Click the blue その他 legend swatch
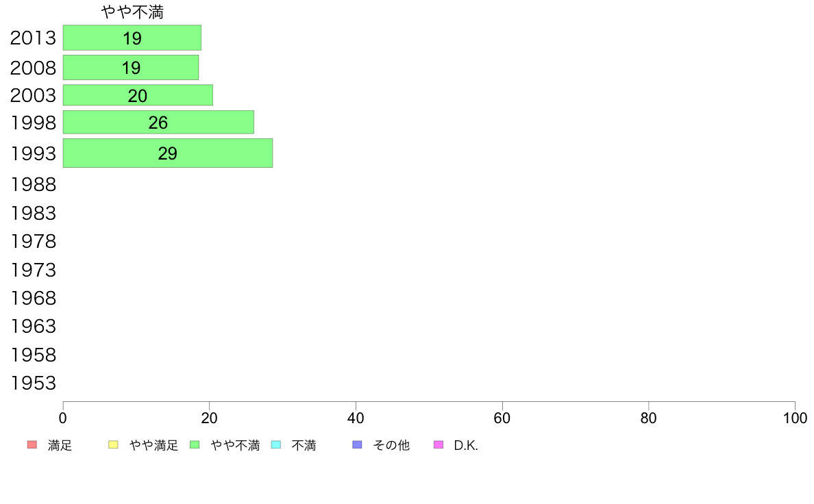 pyautogui.click(x=357, y=445)
